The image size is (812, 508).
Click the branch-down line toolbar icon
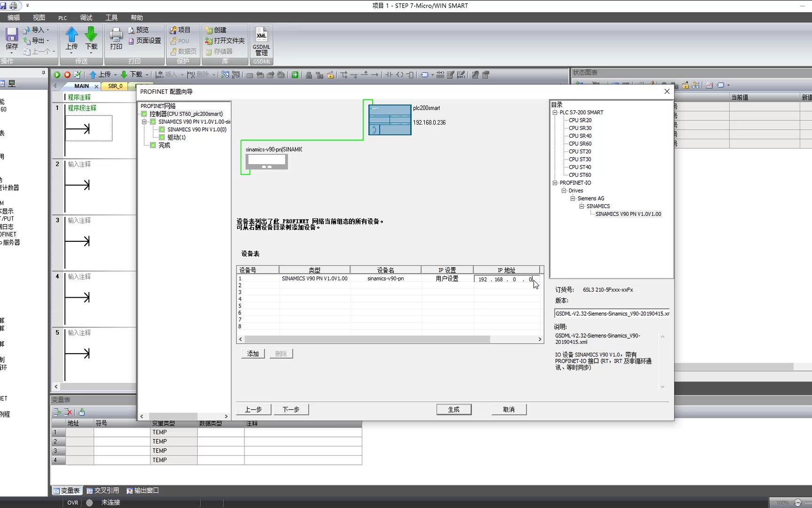344,74
